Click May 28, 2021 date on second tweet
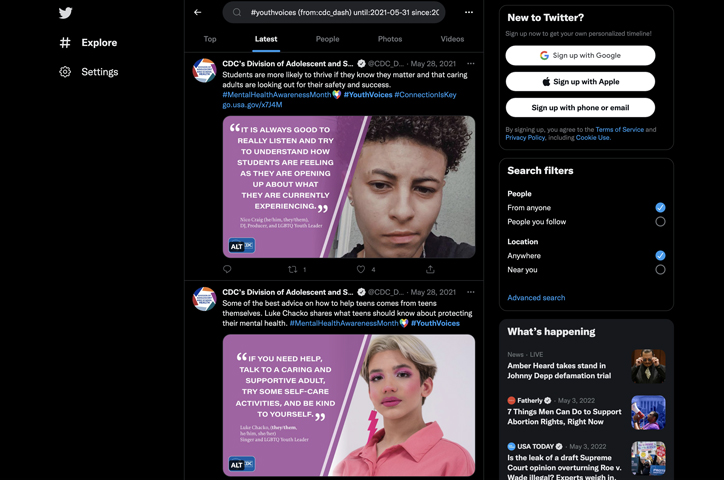 [x=433, y=292]
